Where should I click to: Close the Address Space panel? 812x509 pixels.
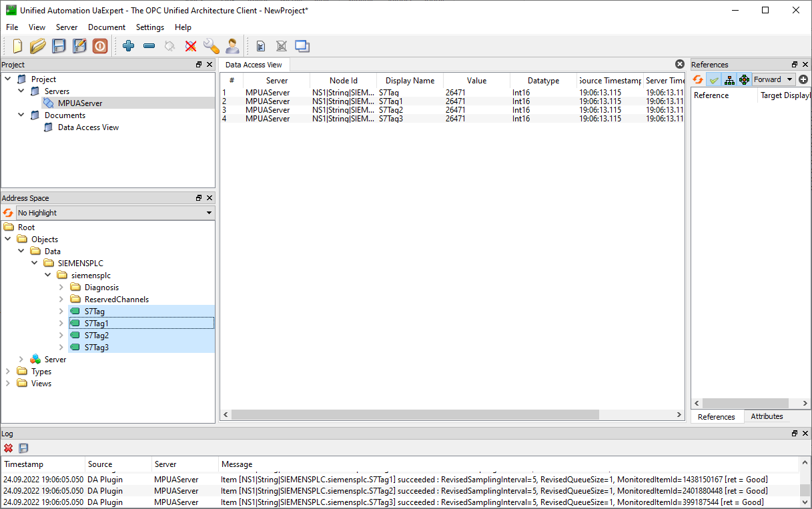coord(210,198)
